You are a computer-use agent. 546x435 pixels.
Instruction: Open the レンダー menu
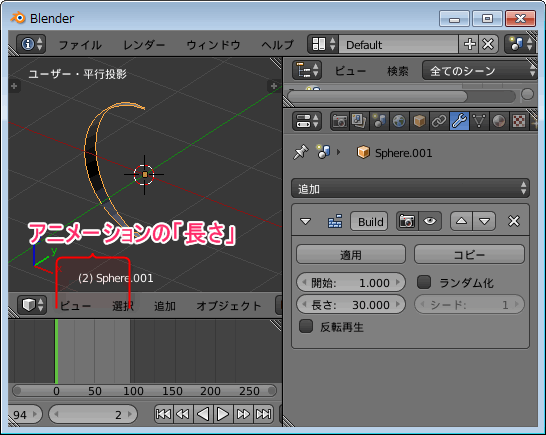pyautogui.click(x=144, y=45)
